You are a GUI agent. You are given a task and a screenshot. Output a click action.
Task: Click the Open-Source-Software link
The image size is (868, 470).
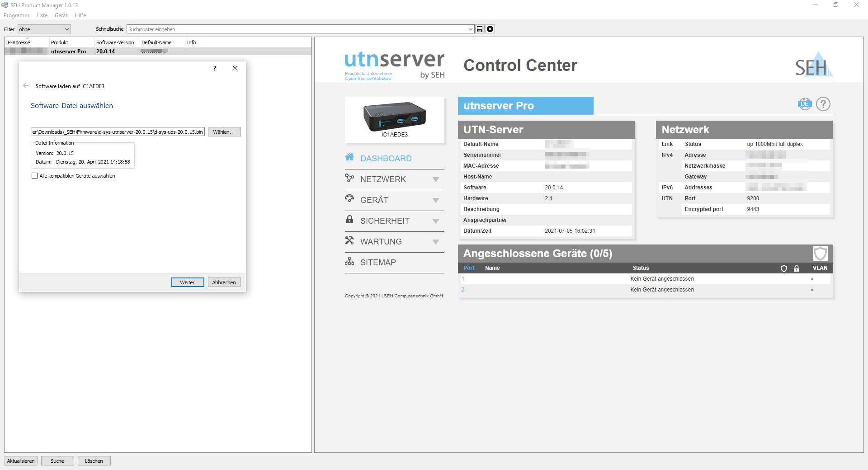[368, 79]
